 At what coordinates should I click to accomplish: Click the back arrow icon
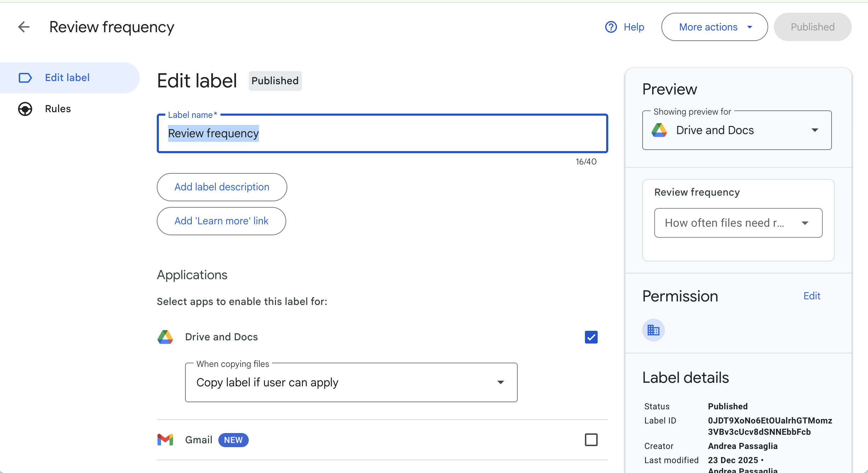coord(24,27)
